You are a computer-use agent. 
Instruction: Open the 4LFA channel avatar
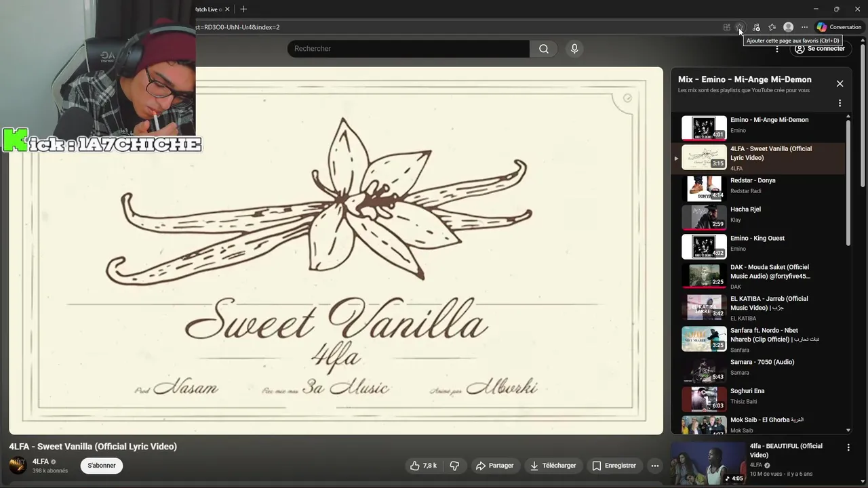(18, 466)
